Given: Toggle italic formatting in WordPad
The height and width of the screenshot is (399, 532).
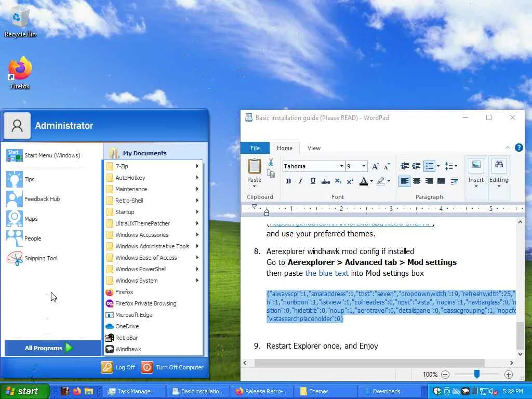Looking at the screenshot, I should point(300,181).
